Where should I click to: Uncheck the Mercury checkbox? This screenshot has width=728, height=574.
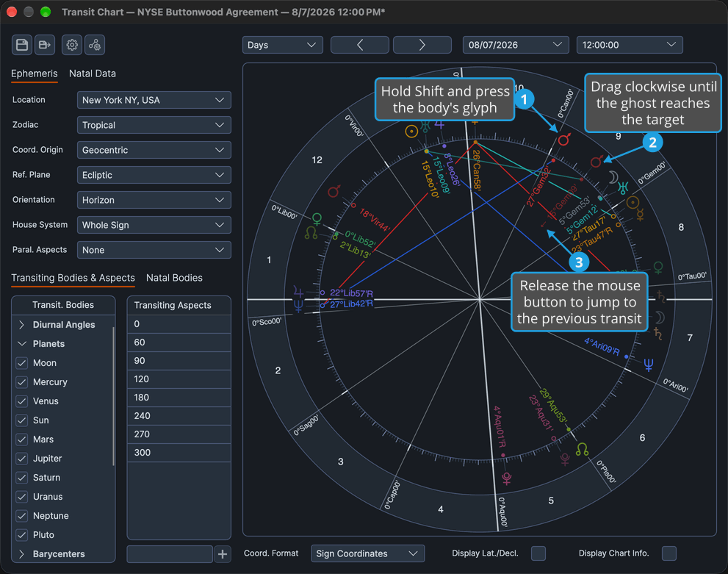coord(22,382)
